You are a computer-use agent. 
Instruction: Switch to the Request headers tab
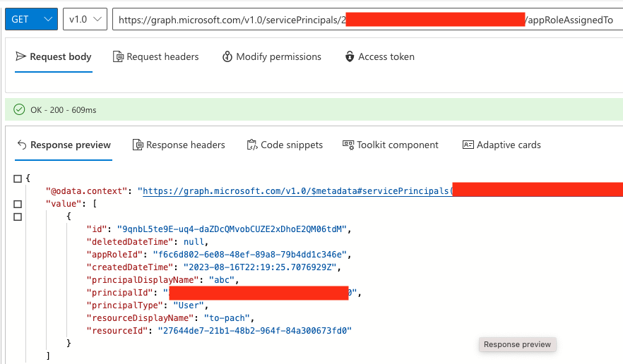pos(162,56)
